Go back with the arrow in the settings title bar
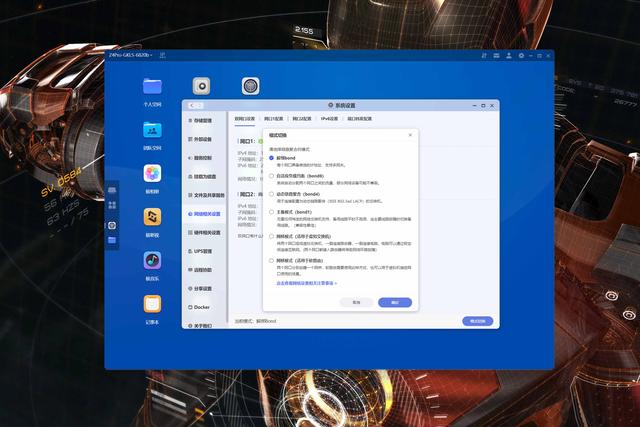This screenshot has height=427, width=640. (x=191, y=105)
